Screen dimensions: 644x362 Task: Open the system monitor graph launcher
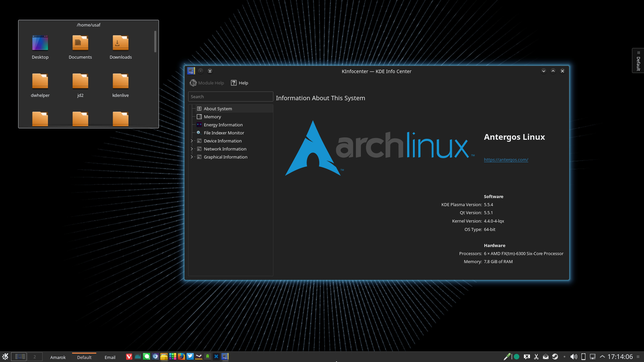point(138,357)
